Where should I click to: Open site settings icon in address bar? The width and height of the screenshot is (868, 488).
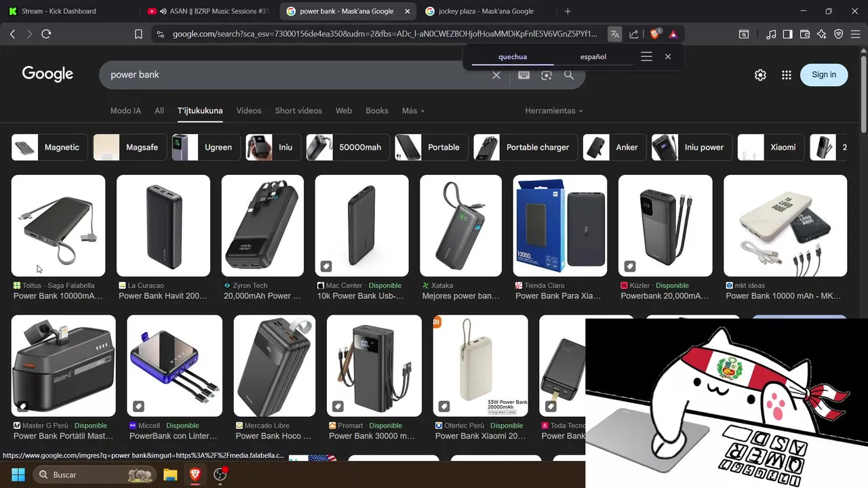(x=160, y=34)
